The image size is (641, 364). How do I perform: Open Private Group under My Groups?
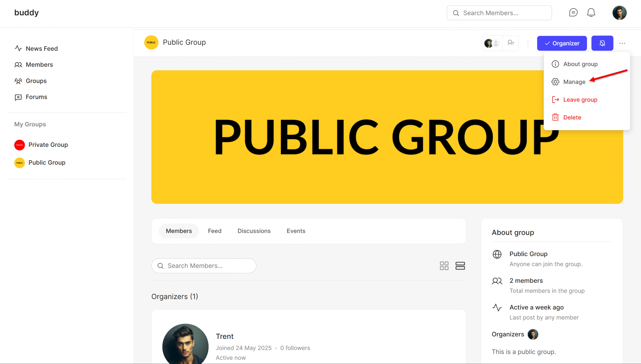pyautogui.click(x=41, y=145)
